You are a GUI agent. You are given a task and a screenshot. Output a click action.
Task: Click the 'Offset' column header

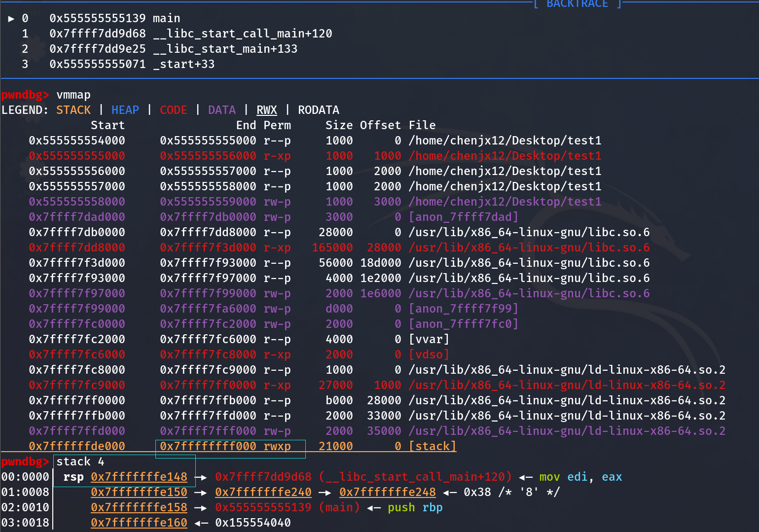click(x=381, y=125)
